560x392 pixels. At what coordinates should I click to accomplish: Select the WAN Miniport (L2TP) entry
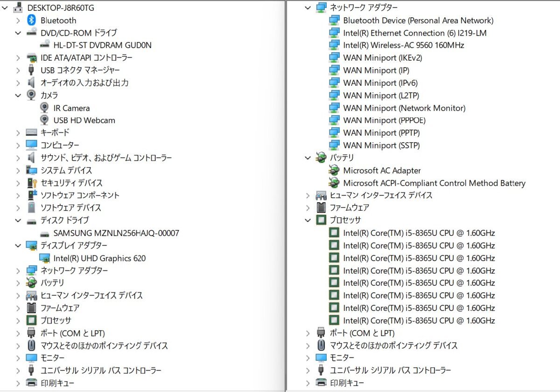[381, 95]
